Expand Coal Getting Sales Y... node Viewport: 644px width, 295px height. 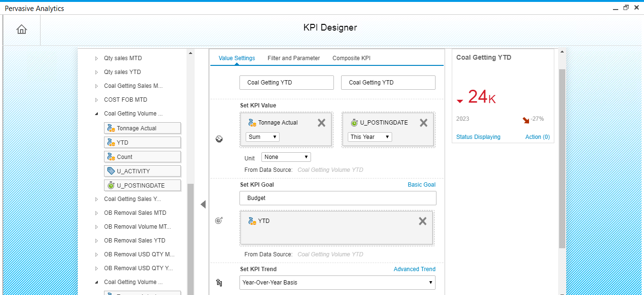96,199
